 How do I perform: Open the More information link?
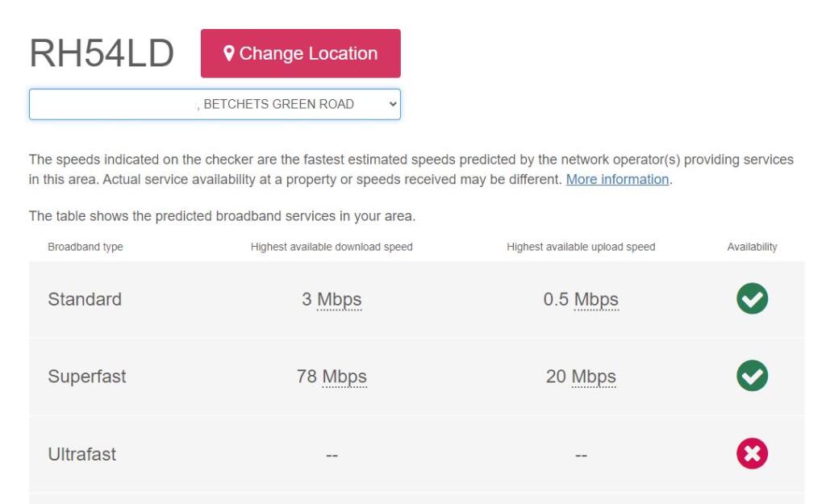click(x=617, y=180)
